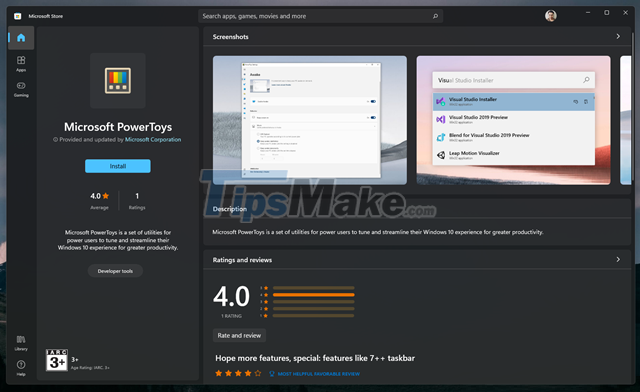Open the Library section
This screenshot has height=392, width=640.
pyautogui.click(x=21, y=343)
